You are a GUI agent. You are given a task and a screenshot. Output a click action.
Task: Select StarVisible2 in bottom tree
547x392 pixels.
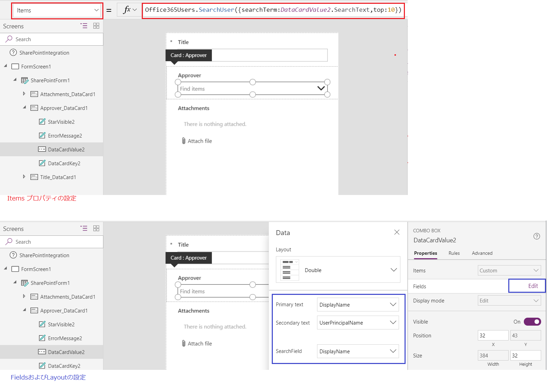pos(61,325)
